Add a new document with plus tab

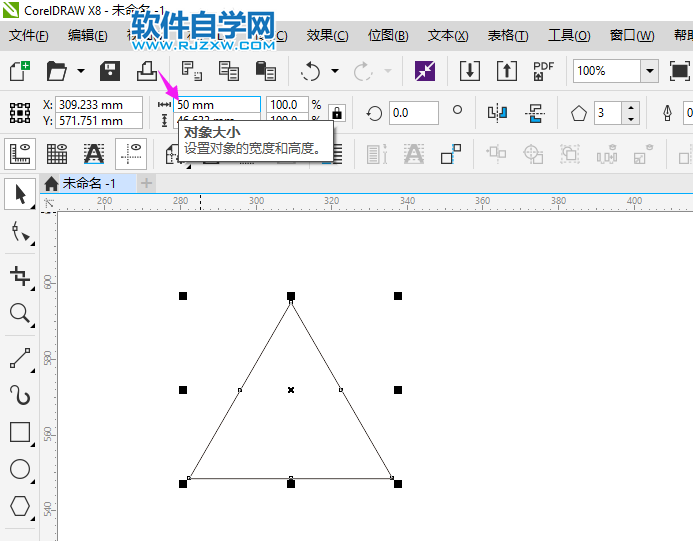point(146,183)
